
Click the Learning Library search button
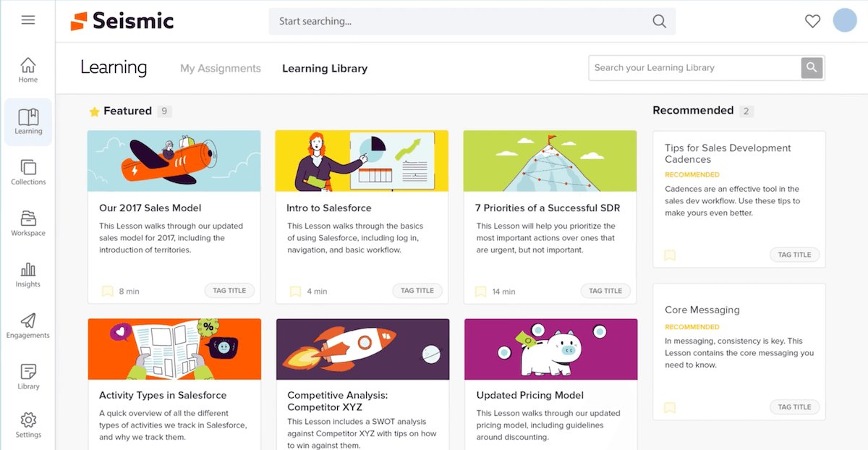tap(812, 67)
